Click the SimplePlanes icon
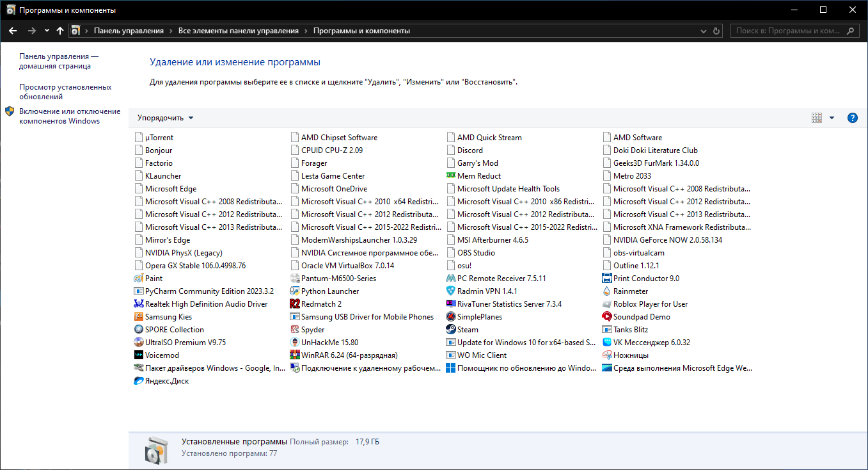 coord(451,317)
